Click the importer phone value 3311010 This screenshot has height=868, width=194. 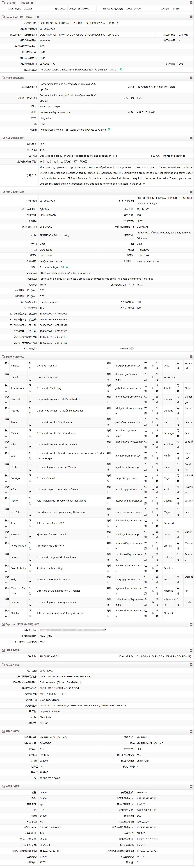point(184,35)
